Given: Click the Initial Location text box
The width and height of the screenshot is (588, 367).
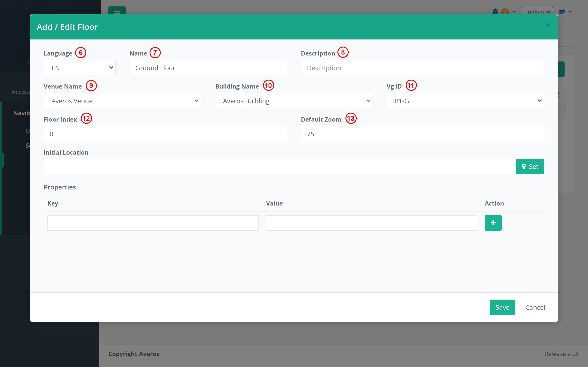Looking at the screenshot, I should coord(280,167).
